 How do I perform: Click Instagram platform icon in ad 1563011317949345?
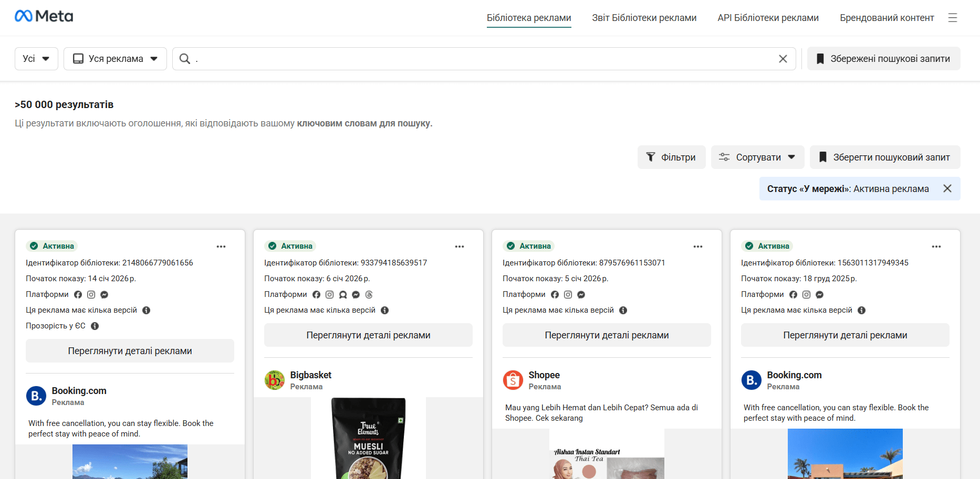tap(807, 295)
